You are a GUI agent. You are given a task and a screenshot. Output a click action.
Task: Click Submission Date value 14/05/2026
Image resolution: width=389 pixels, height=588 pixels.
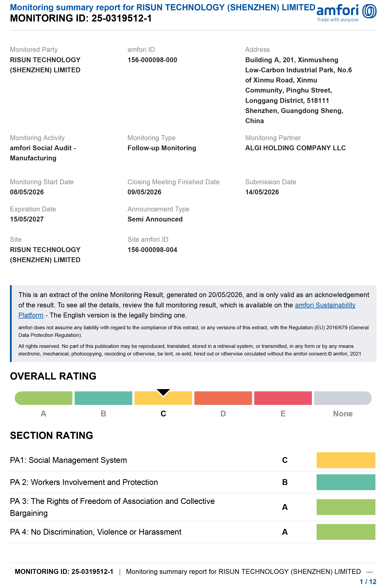point(262,192)
